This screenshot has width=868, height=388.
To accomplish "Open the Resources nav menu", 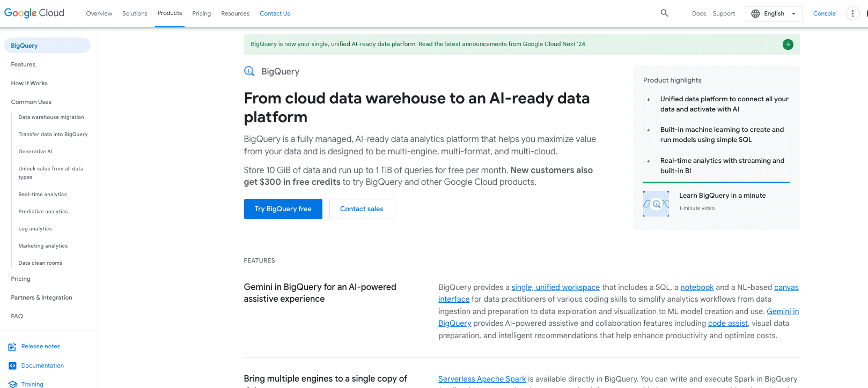I will click(x=235, y=13).
